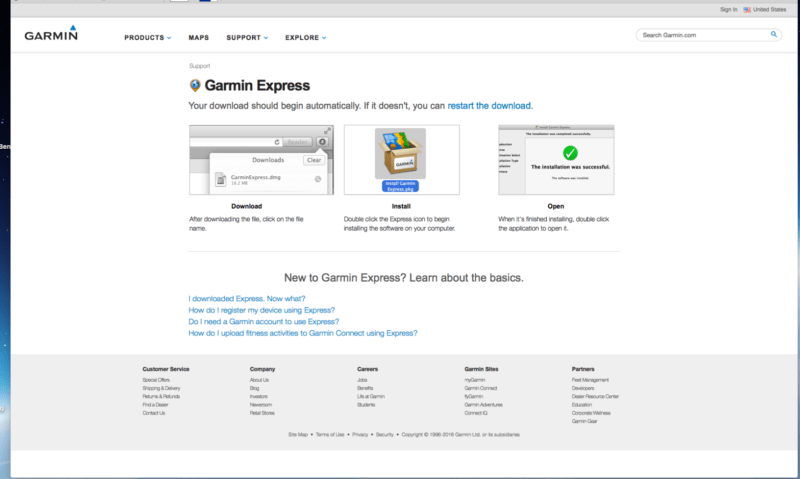Click Benefits footer link
Image resolution: width=800 pixels, height=479 pixels.
pos(365,388)
